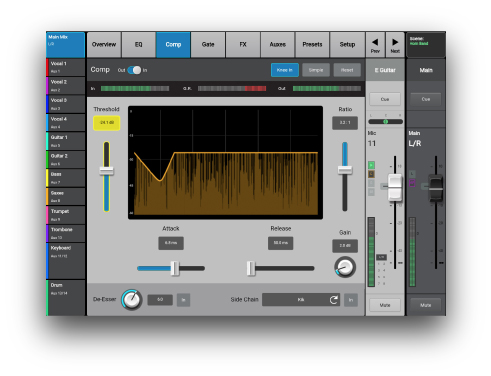Open the Side Chain source selector
491x376 pixels.
click(x=301, y=300)
